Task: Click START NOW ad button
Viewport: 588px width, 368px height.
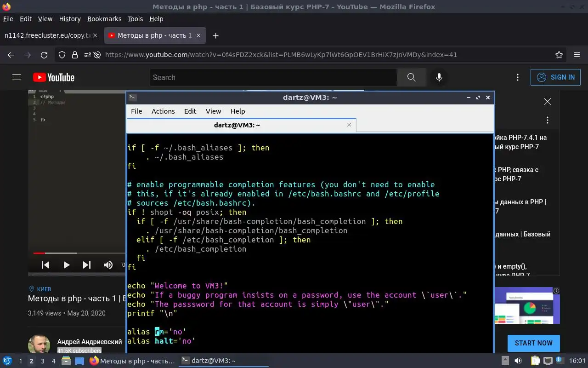Action: [x=533, y=343]
